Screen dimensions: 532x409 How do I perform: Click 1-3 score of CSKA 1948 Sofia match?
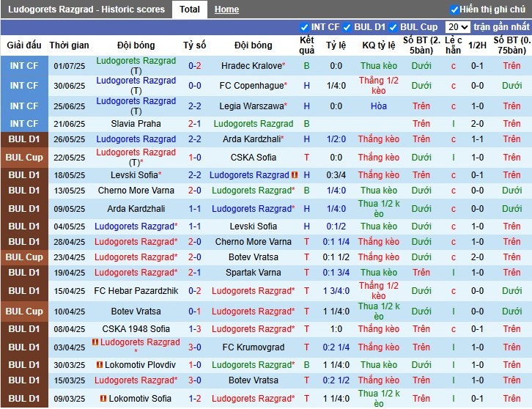coord(194,328)
